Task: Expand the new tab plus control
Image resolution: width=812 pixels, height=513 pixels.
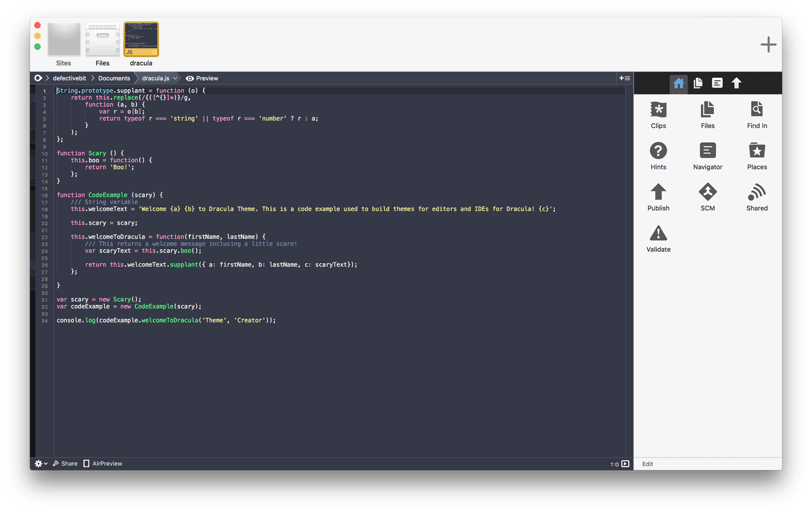Action: [x=768, y=44]
